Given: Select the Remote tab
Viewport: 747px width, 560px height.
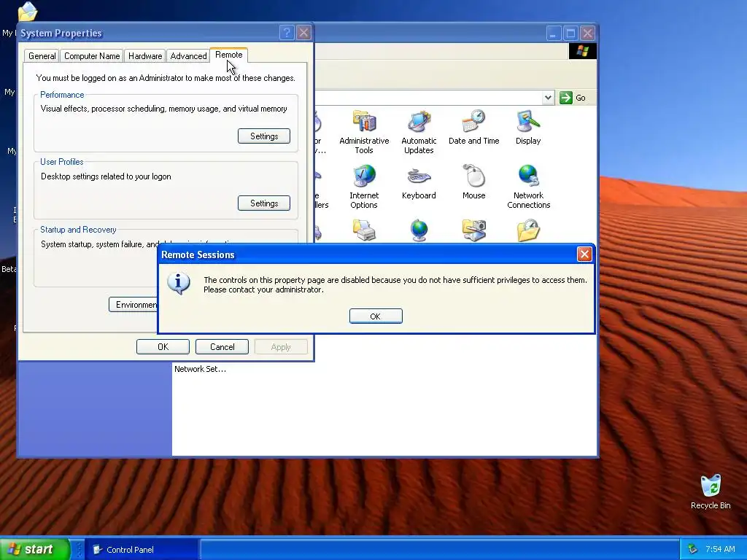Looking at the screenshot, I should [x=228, y=55].
